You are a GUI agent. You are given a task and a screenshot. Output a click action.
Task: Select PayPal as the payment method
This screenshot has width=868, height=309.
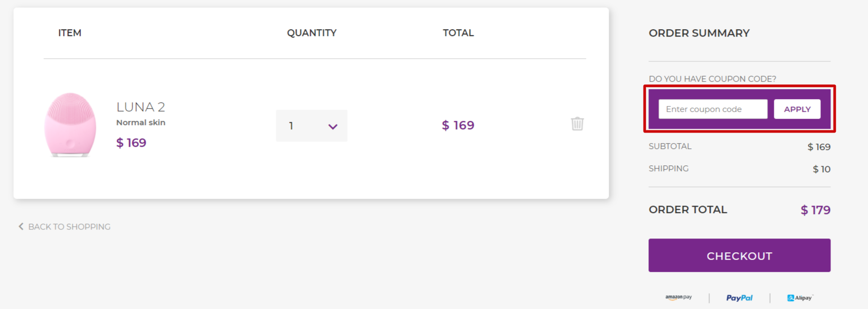pos(739,297)
